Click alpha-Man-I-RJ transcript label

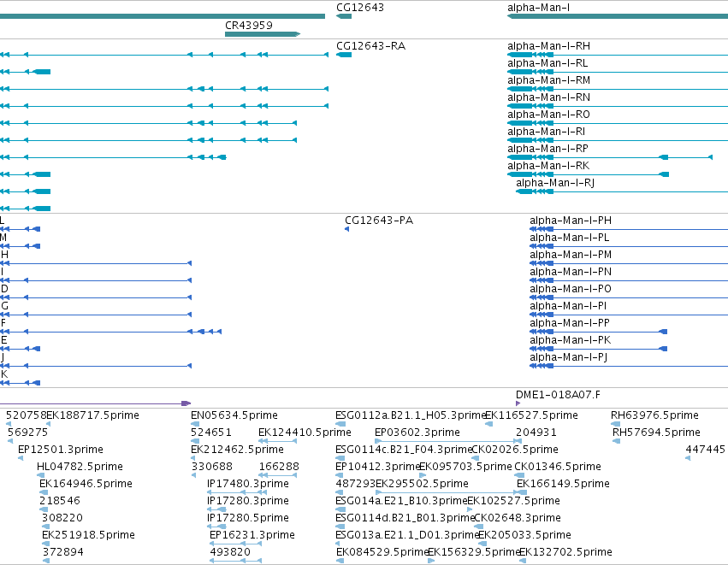click(555, 183)
